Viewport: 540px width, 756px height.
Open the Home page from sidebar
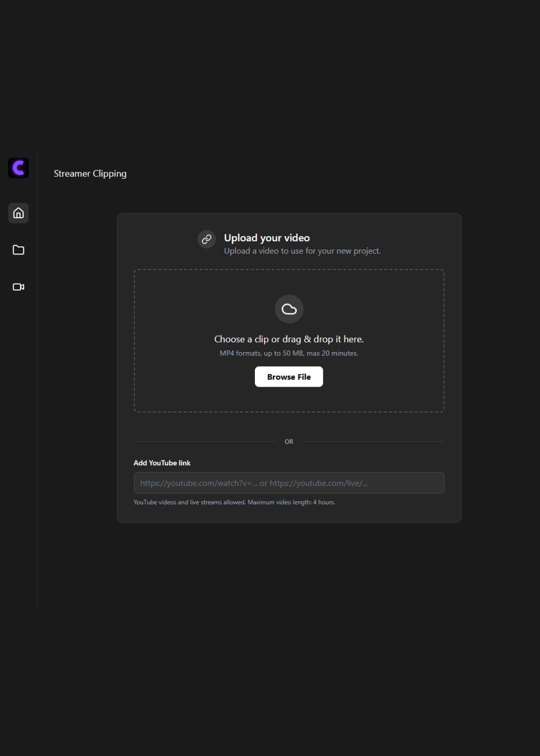coord(18,213)
